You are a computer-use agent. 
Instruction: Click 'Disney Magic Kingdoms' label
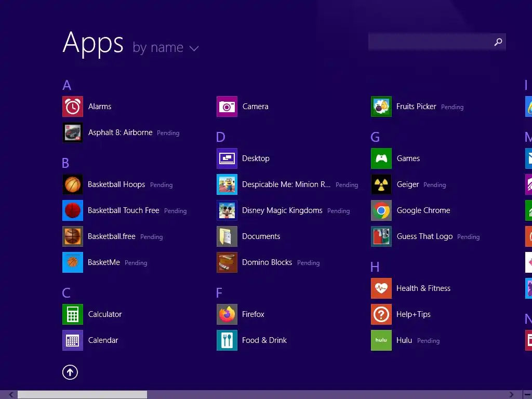[282, 210]
